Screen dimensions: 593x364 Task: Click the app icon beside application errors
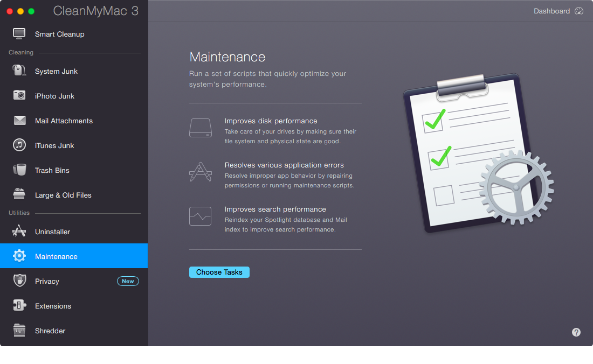coord(201,172)
